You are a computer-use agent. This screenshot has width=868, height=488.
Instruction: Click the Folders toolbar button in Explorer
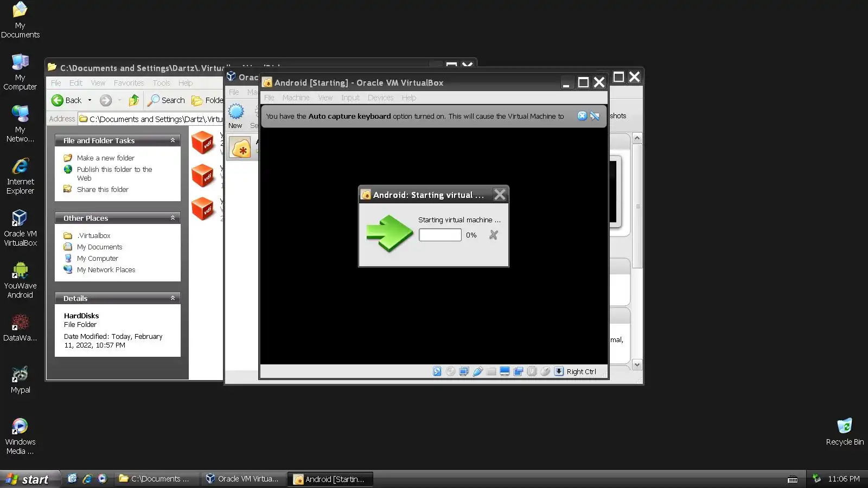[x=207, y=100]
